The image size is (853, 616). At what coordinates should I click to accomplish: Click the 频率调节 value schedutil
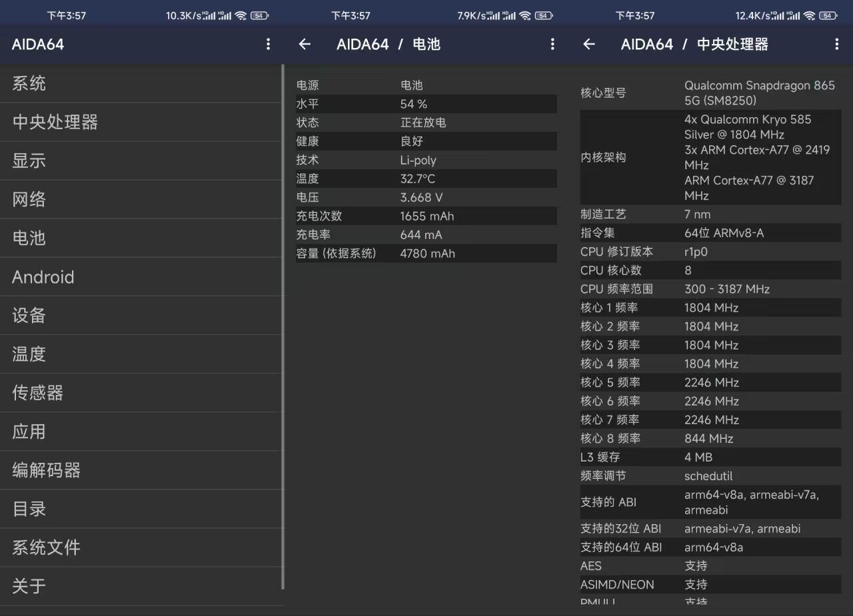point(708,475)
